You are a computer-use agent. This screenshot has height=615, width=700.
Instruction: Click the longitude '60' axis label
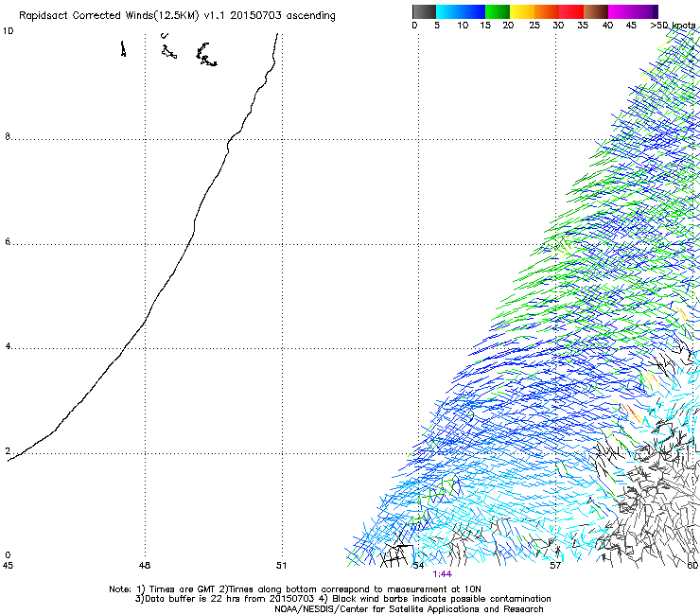[x=692, y=566]
